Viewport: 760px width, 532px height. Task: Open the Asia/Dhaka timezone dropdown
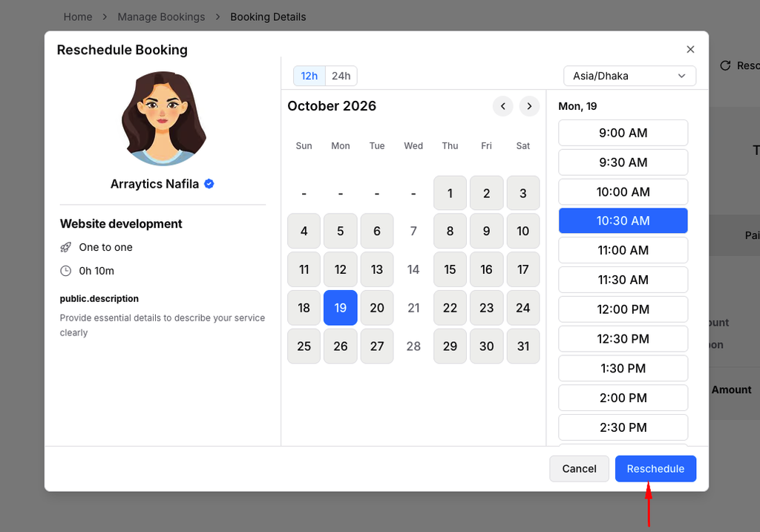629,76
